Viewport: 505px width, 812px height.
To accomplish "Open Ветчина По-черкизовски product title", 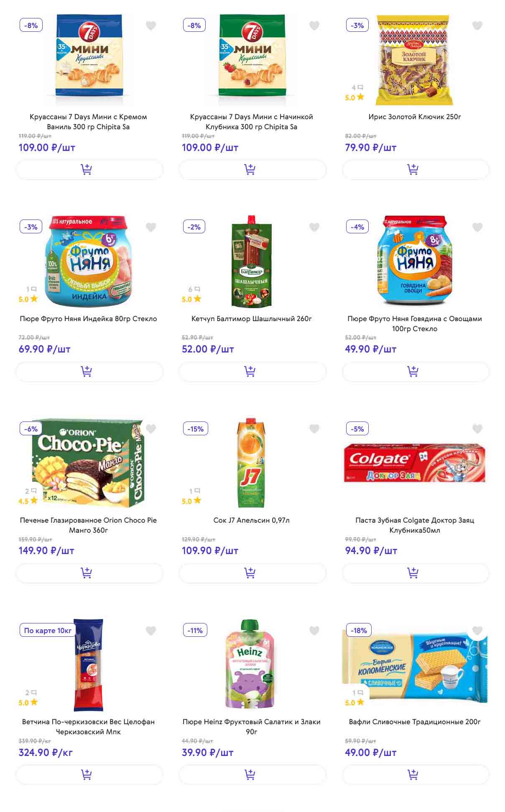I will pos(88,727).
